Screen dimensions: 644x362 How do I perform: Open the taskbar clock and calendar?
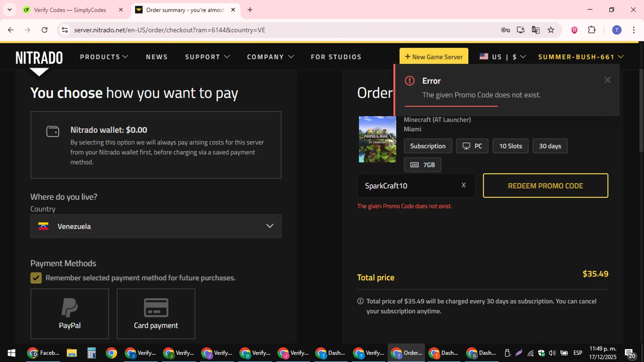point(603,353)
